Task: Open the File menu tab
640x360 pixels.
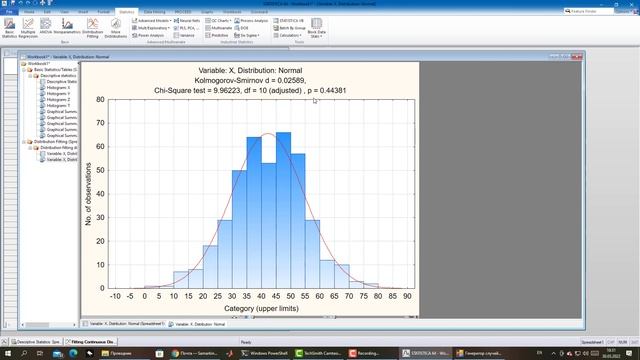Action: 9,12
